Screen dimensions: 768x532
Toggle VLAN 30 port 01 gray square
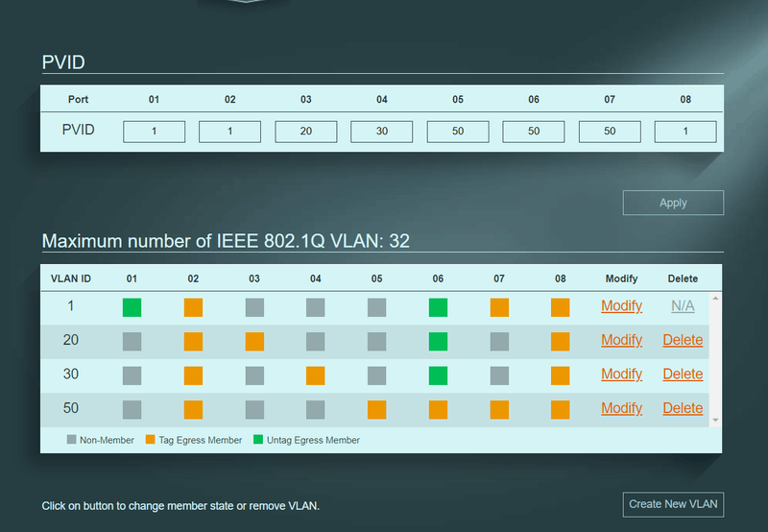coord(132,375)
